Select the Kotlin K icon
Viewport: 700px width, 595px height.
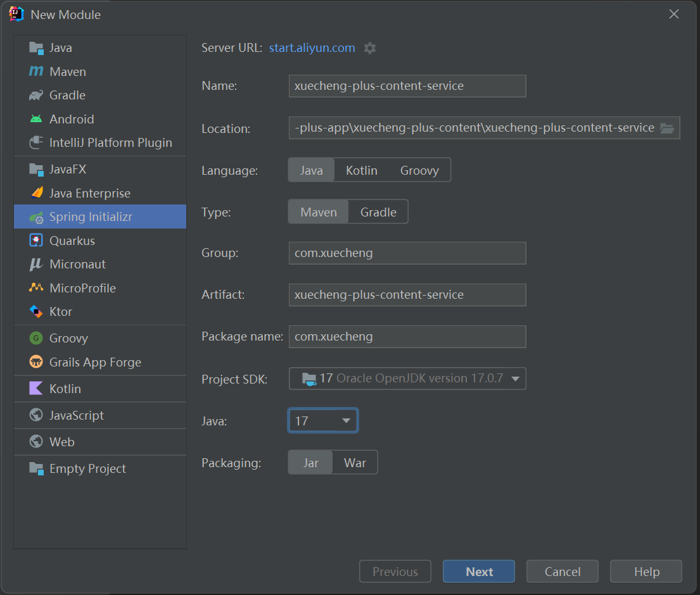(36, 389)
